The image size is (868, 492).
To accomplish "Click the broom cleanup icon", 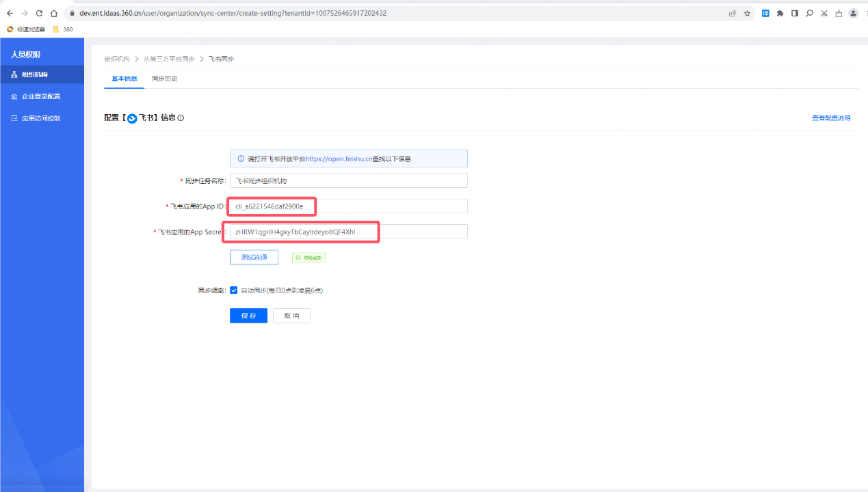I will 838,13.
